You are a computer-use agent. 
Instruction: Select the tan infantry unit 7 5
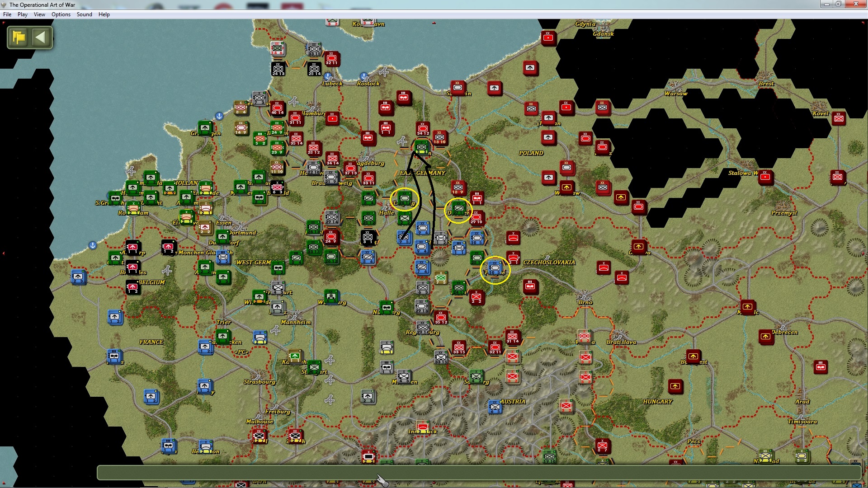point(441,278)
